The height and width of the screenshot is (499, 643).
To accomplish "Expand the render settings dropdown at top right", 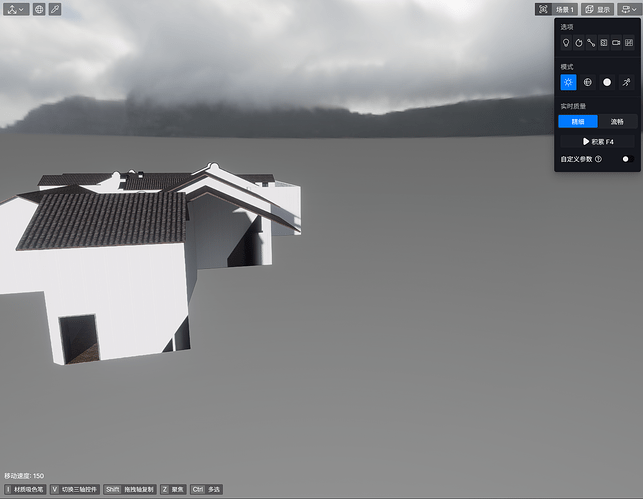I will point(627,9).
